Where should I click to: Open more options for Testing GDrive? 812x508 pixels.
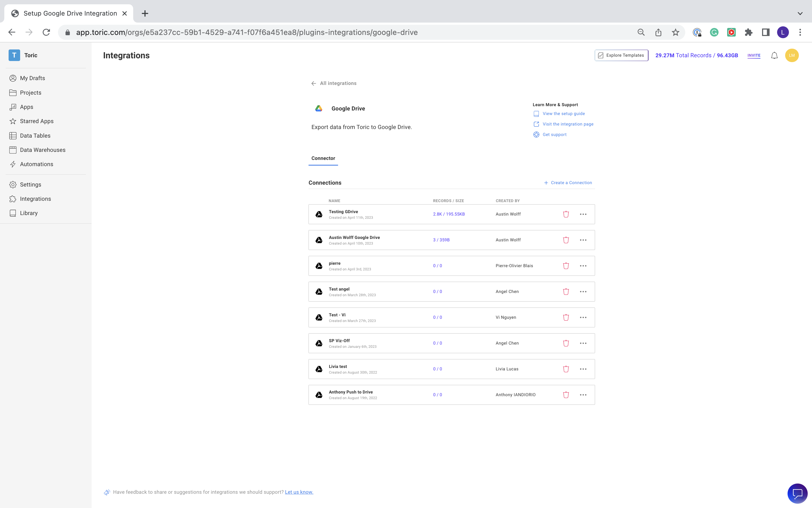click(x=583, y=214)
